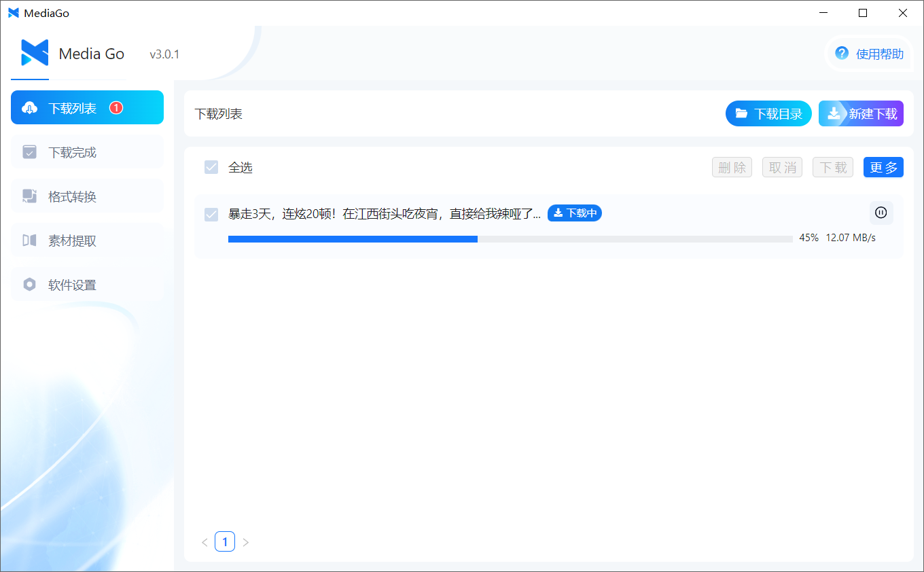
Task: Click the 取消 button
Action: 782,167
